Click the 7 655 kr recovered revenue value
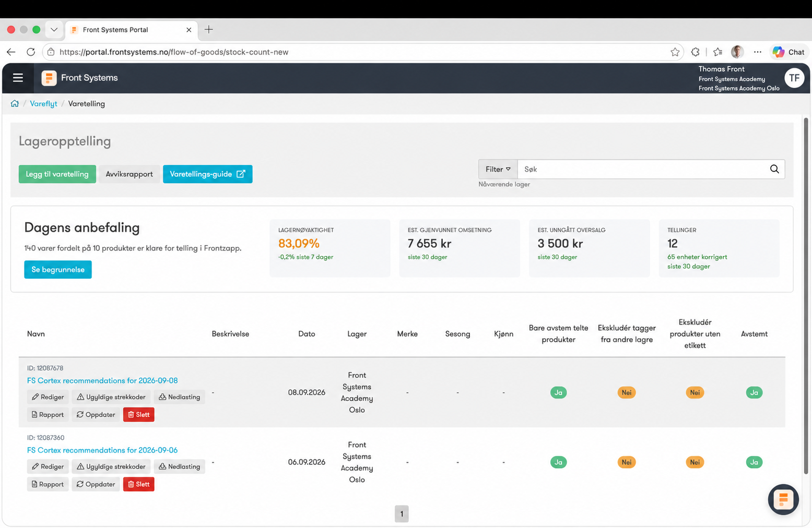 coord(429,244)
